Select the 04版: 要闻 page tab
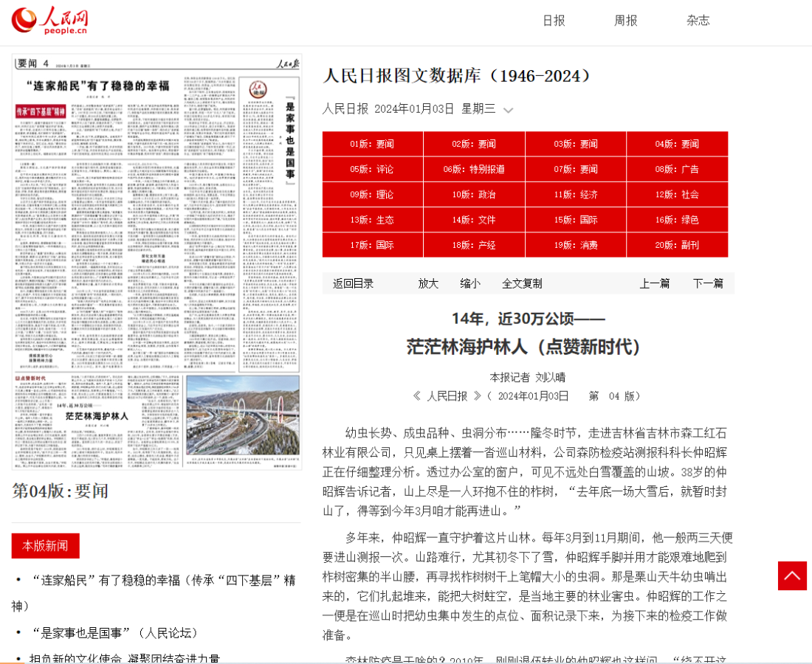Viewport: 812px width, 664px height. click(x=677, y=144)
